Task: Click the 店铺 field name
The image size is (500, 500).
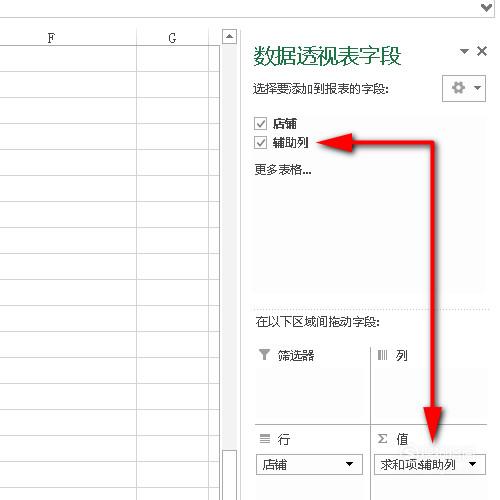Action: [x=285, y=124]
